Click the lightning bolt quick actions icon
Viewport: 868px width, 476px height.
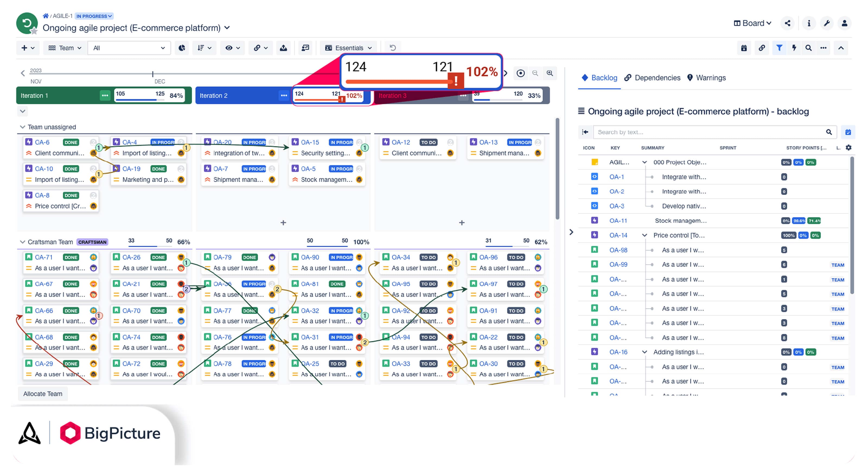[794, 48]
